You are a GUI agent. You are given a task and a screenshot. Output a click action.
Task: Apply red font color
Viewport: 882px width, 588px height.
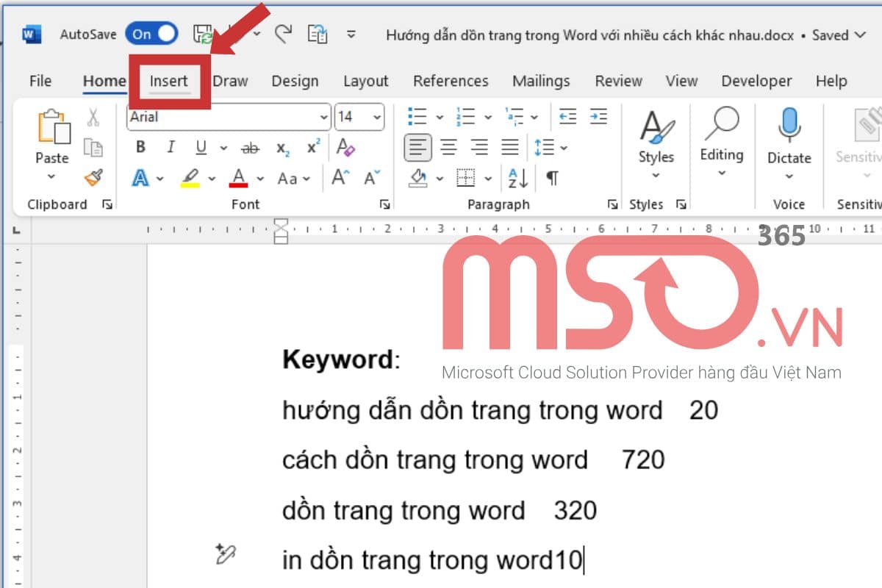click(x=238, y=178)
